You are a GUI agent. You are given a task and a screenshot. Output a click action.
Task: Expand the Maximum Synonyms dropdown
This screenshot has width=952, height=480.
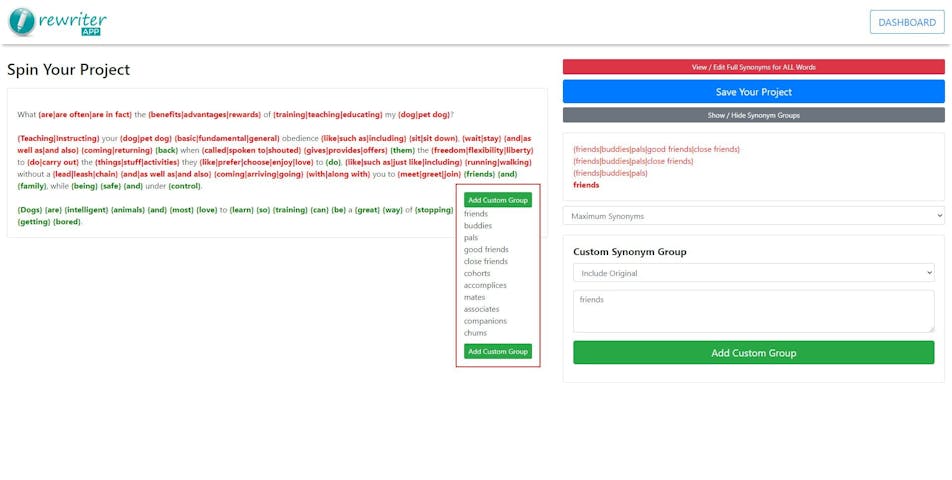pyautogui.click(x=753, y=216)
